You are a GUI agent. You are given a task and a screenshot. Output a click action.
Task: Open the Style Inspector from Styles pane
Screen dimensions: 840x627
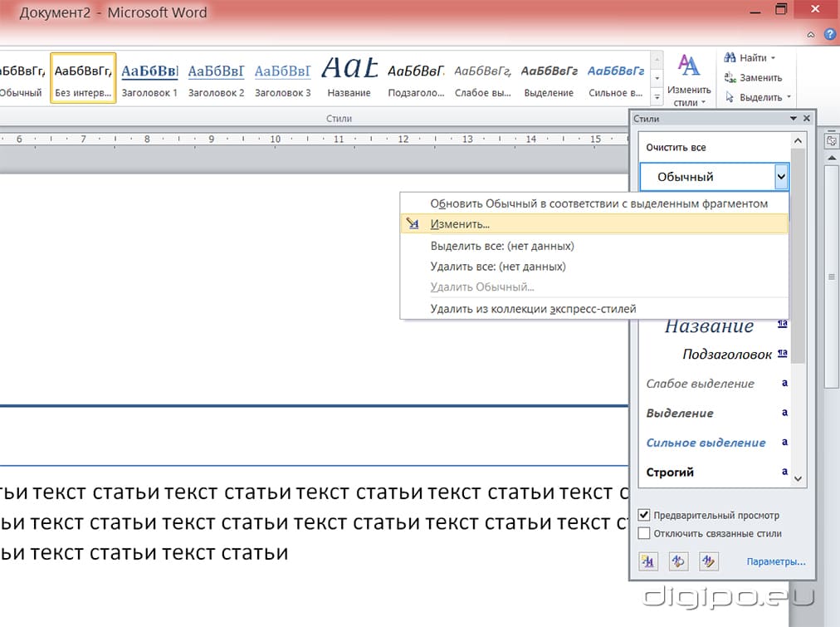pyautogui.click(x=678, y=561)
